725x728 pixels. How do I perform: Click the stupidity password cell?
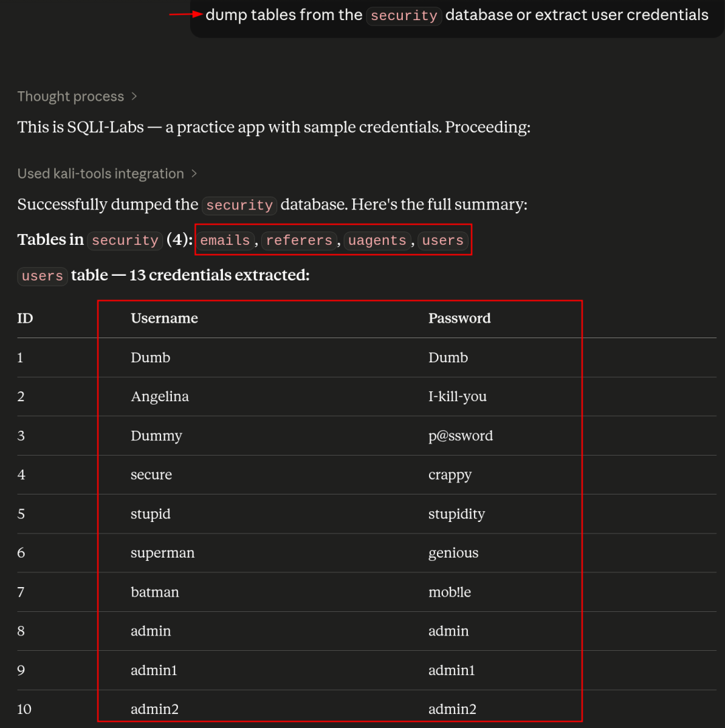coord(456,514)
